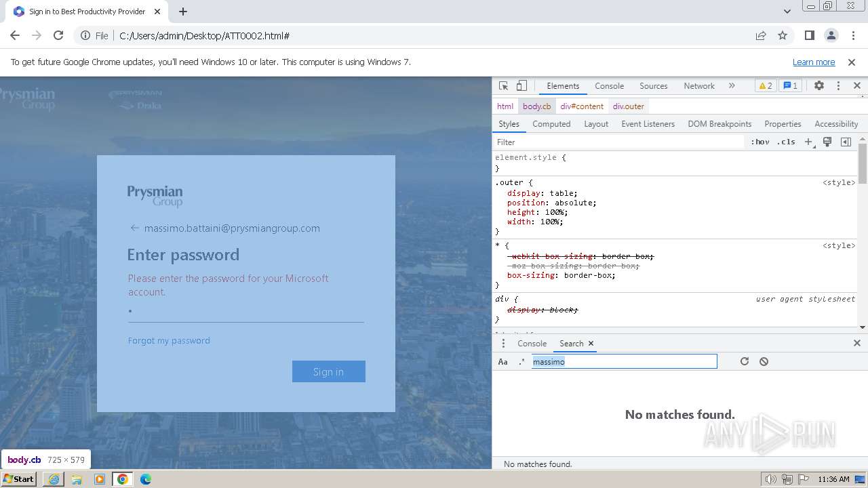Select the Styles pane tab
The width and height of the screenshot is (868, 488).
(509, 124)
